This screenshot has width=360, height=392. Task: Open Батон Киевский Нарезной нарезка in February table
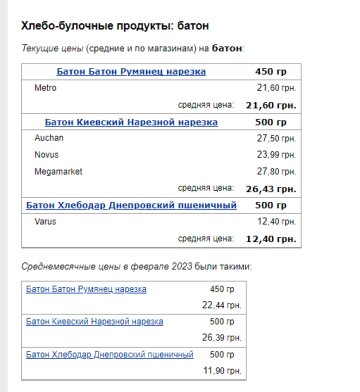coord(94,322)
